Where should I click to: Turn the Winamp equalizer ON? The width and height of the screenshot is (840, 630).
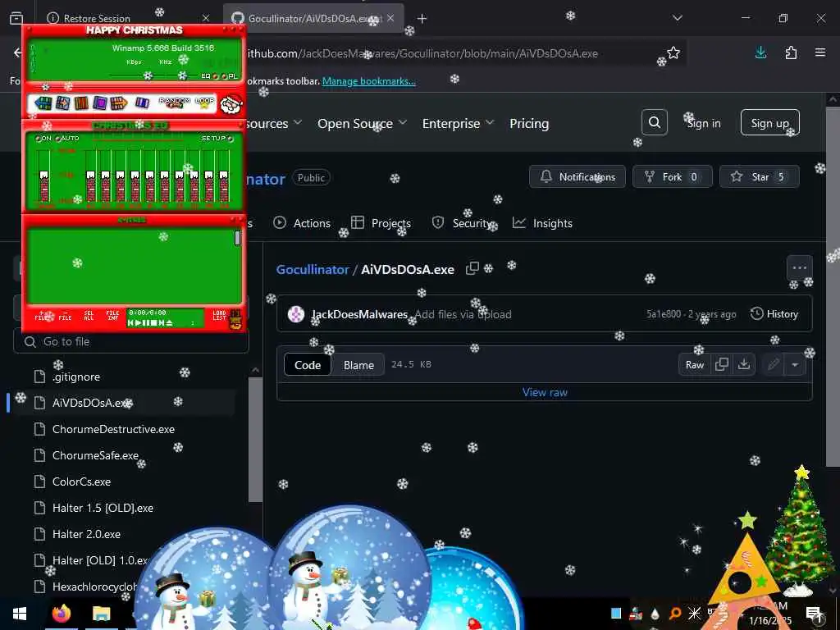point(44,138)
